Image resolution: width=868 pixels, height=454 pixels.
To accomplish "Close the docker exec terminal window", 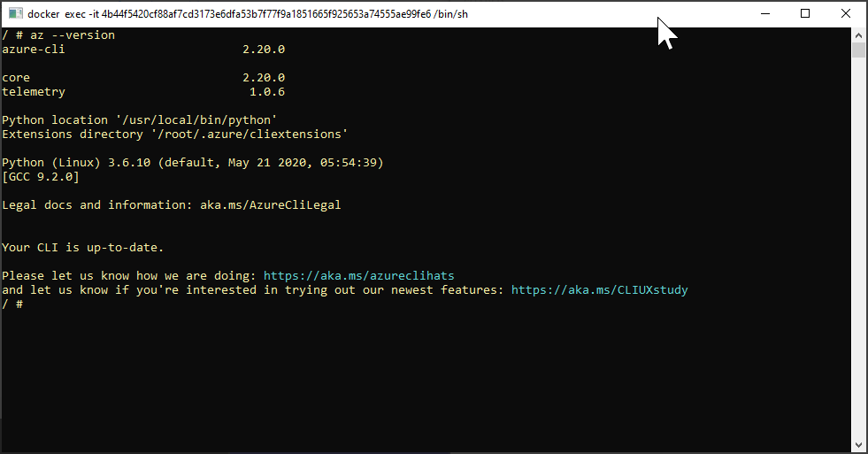I will [x=846, y=13].
